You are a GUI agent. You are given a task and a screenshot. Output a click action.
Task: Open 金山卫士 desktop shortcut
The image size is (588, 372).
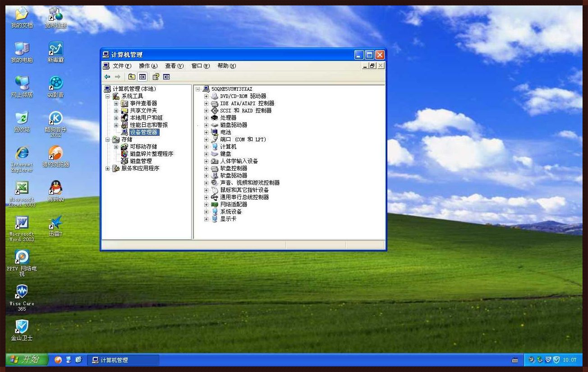(22, 330)
